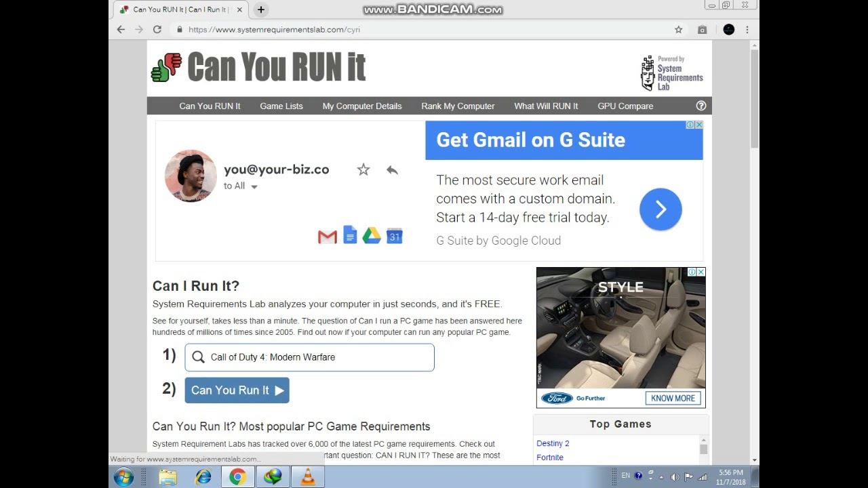Reload the page with refresh icon
The height and width of the screenshot is (488, 868).
coord(157,30)
